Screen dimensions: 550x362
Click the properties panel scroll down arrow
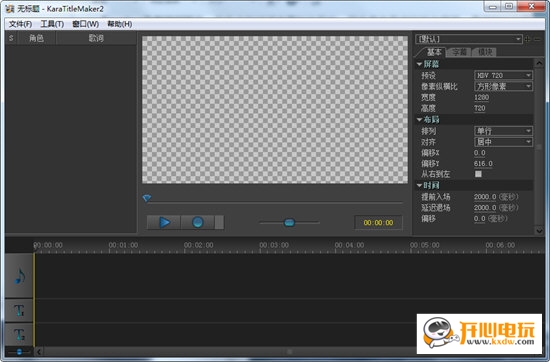click(539, 230)
